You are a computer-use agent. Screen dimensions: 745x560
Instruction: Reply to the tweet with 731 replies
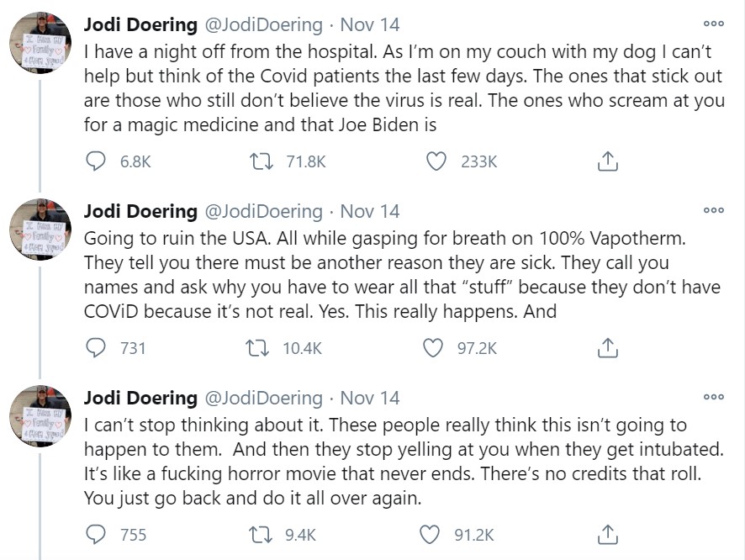(x=98, y=347)
